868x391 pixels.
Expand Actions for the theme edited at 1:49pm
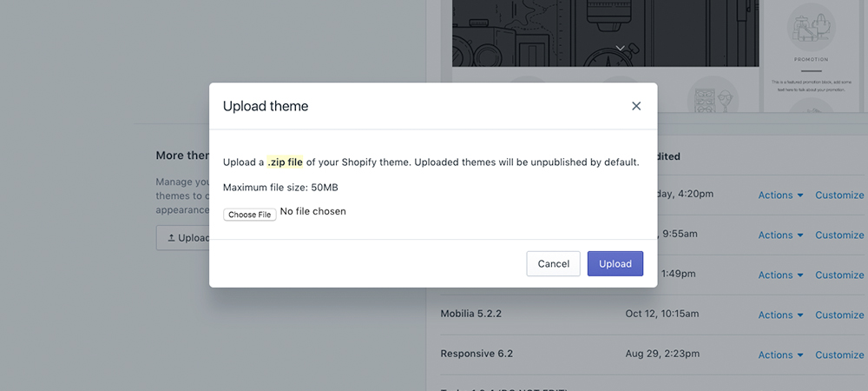click(x=780, y=275)
